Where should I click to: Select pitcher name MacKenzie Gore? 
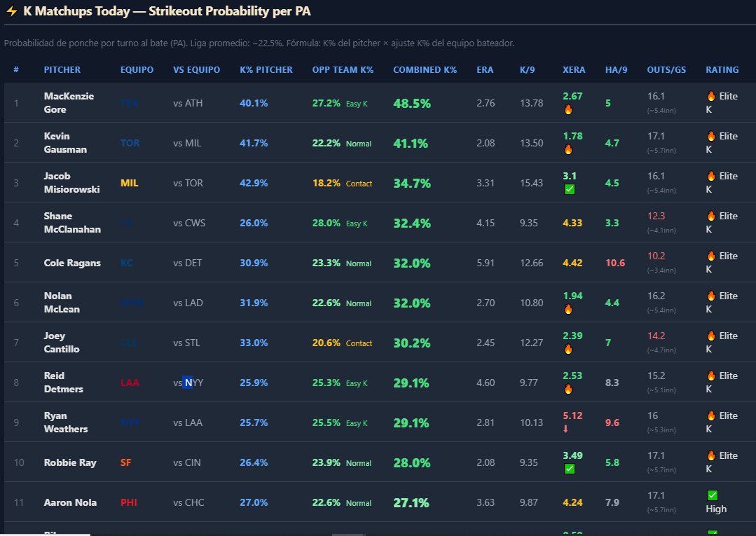(69, 103)
